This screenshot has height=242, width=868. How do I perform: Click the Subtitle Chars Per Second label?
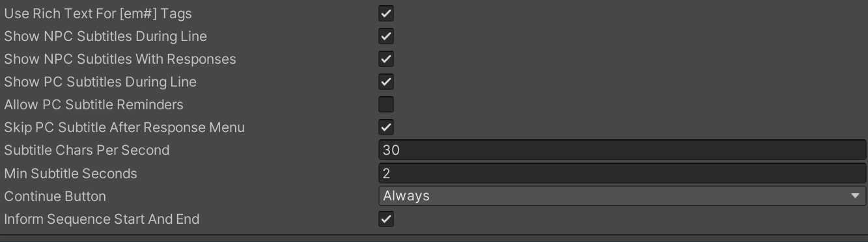[x=87, y=150]
